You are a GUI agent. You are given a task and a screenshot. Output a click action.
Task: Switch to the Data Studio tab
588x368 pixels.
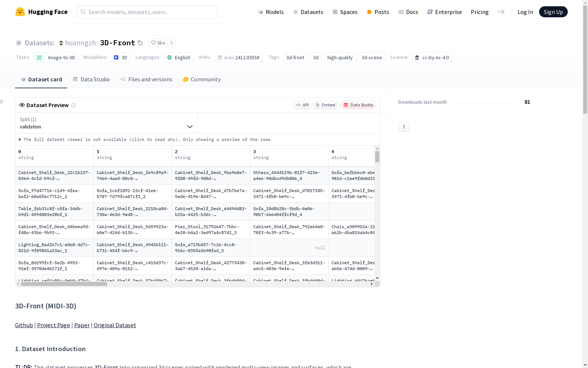point(92,79)
